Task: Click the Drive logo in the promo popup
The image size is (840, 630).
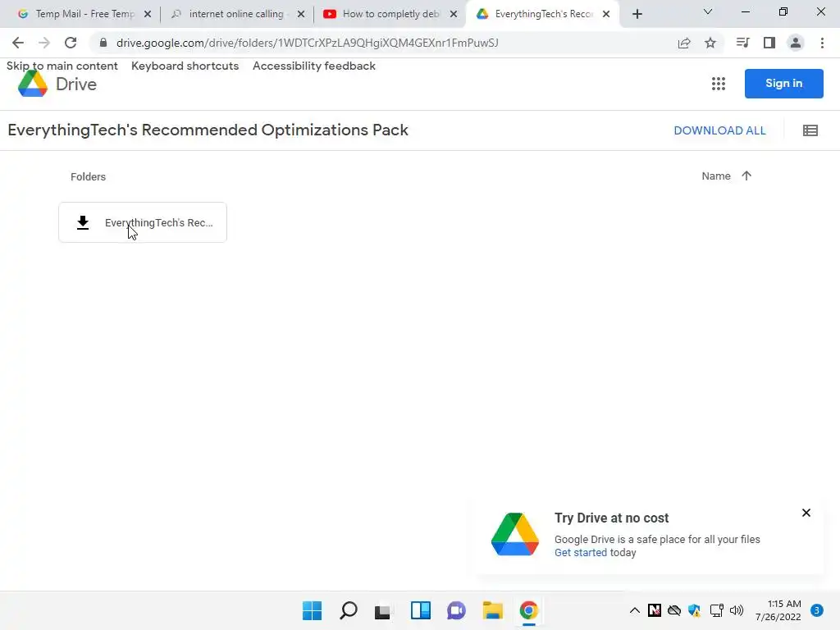Action: click(515, 534)
